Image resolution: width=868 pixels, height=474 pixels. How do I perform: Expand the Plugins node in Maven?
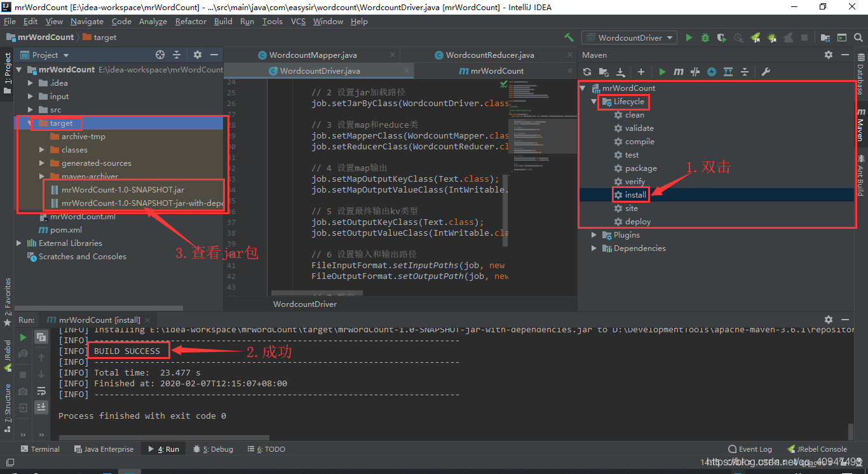point(594,235)
